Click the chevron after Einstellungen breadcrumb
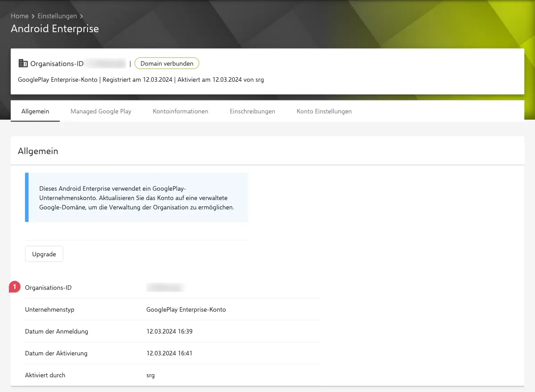Viewport: 535px width, 392px height. coord(82,17)
